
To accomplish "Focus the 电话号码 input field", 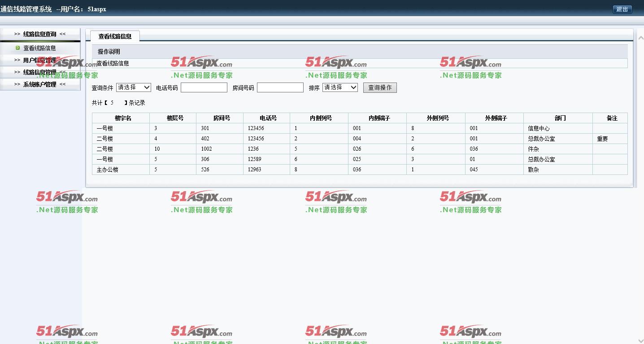I will coord(204,87).
